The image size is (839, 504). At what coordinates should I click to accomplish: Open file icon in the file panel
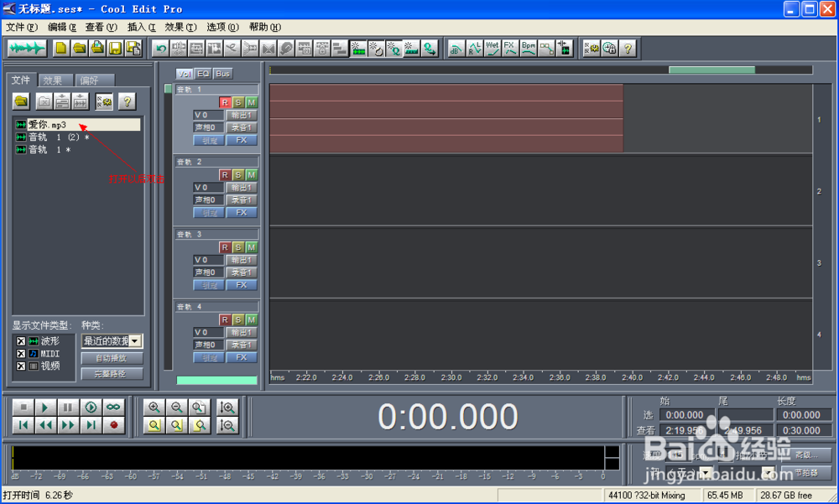22,101
